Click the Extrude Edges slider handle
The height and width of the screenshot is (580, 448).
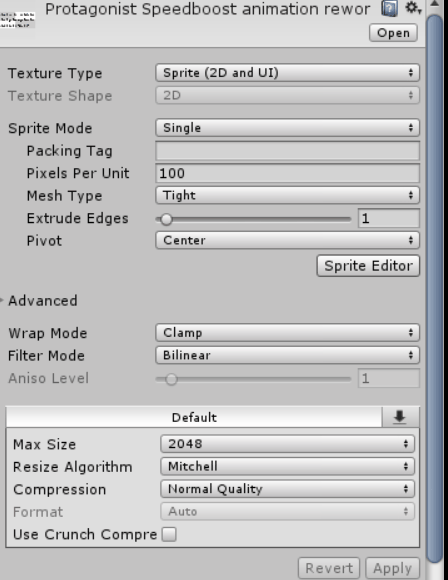tap(166, 219)
